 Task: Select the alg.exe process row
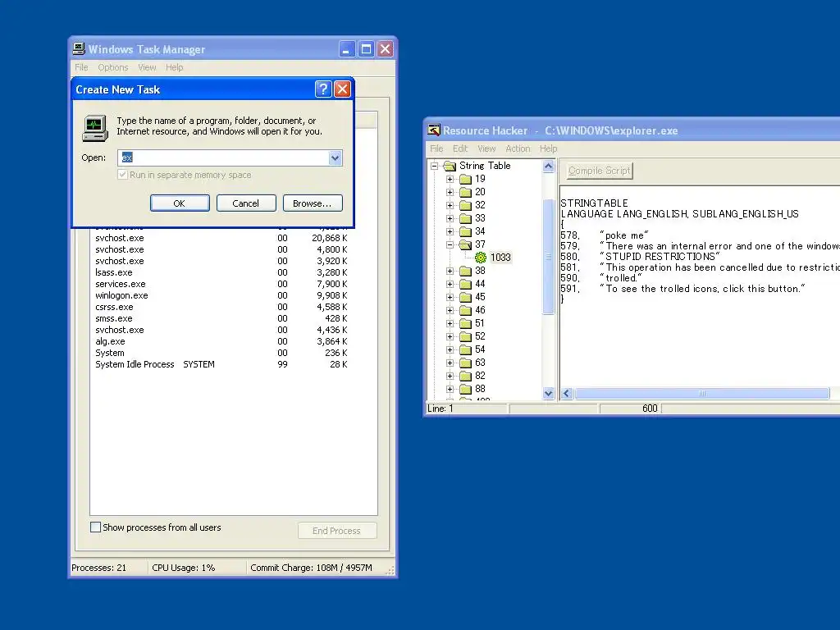coord(221,341)
